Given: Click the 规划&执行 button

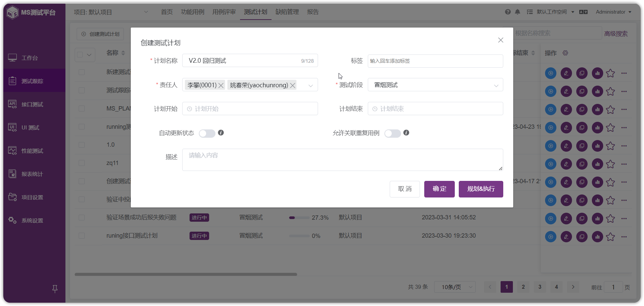Looking at the screenshot, I should [x=481, y=189].
